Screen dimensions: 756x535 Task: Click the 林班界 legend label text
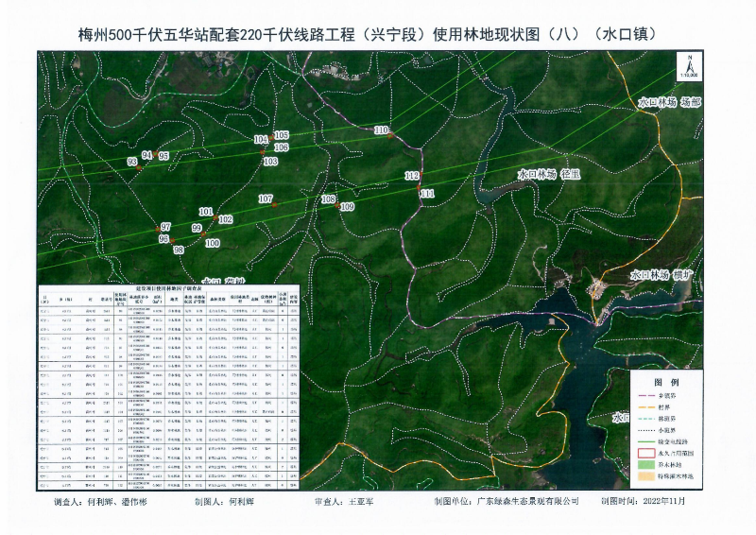(667, 420)
